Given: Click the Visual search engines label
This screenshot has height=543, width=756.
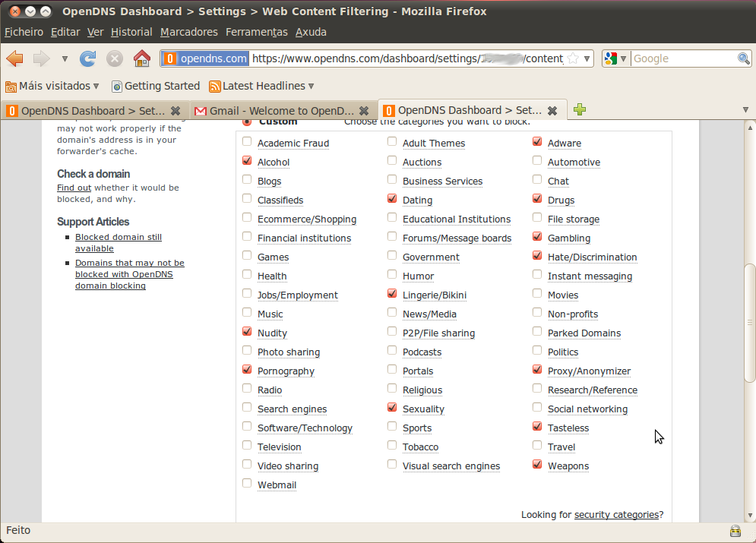Looking at the screenshot, I should [451, 466].
